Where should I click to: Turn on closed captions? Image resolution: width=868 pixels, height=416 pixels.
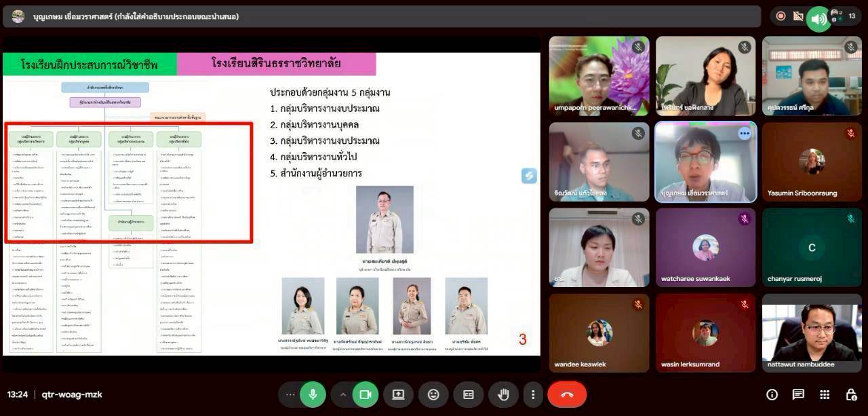(468, 394)
